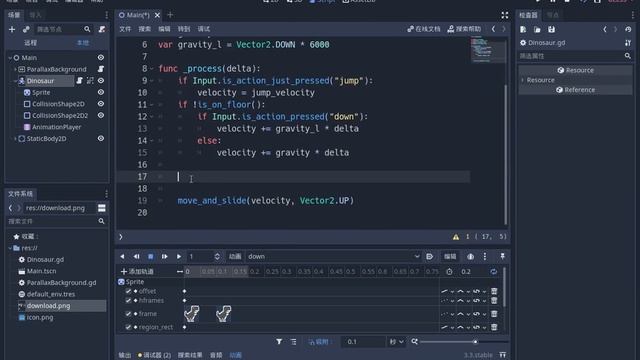This screenshot has width=640, height=360.
Task: Toggle animation looping icon
Action: click(493, 271)
